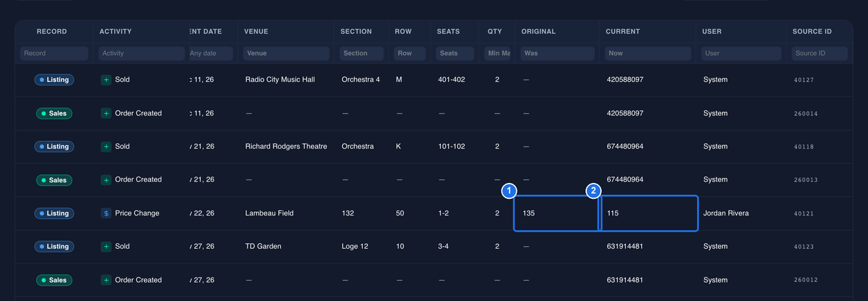This screenshot has width=868, height=301.
Task: Click the Listing badge in Lambeau Field row
Action: click(x=54, y=213)
